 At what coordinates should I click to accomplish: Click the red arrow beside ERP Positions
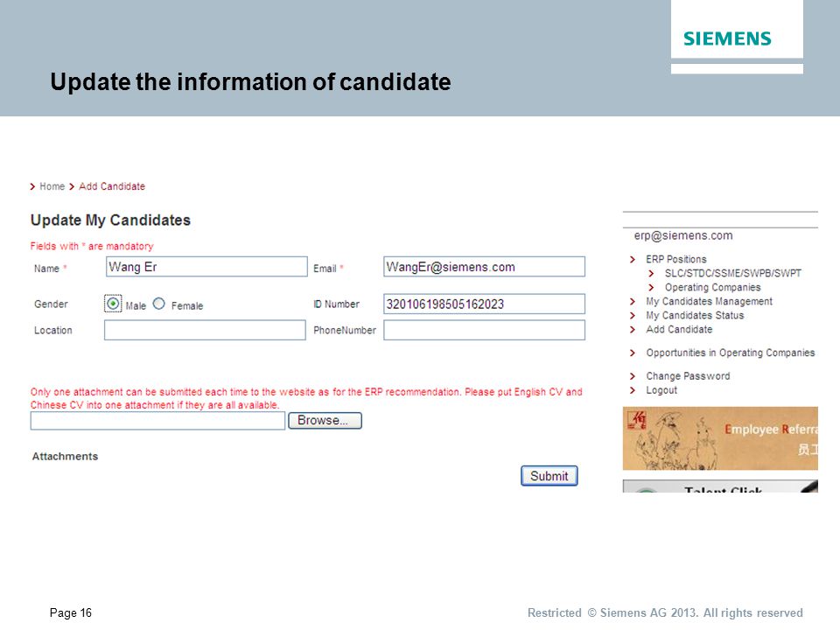(x=633, y=259)
